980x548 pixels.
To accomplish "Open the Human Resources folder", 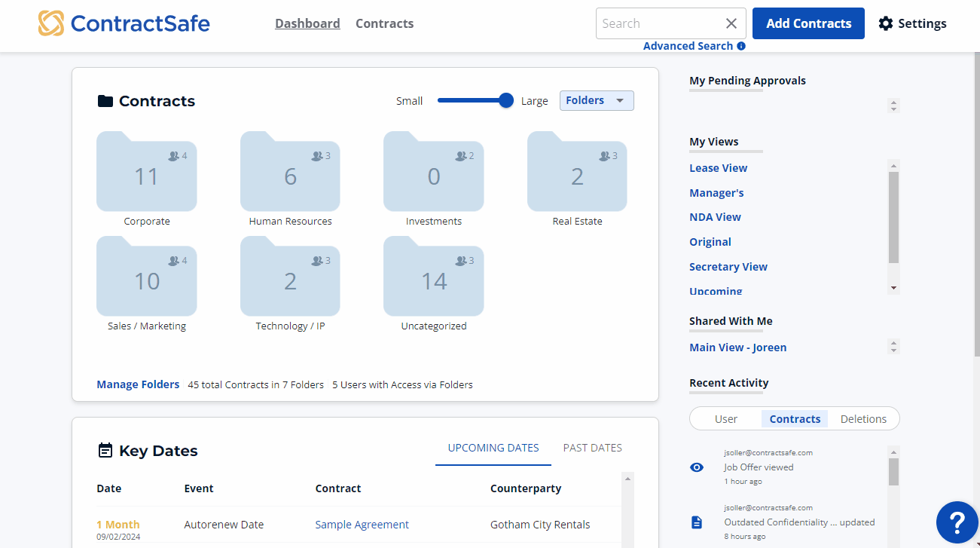I will click(x=290, y=173).
